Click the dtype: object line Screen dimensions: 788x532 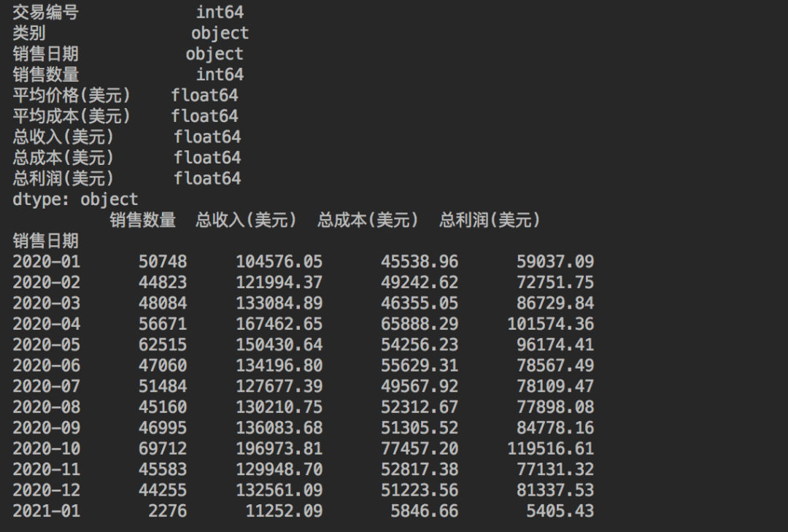click(x=75, y=199)
